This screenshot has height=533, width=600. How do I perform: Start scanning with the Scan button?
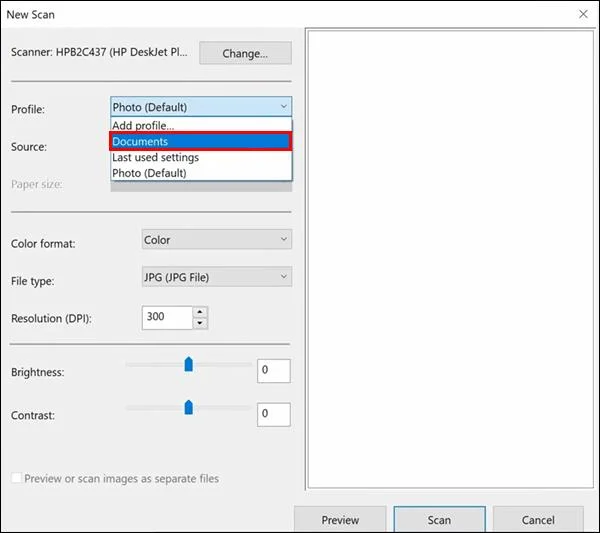tap(439, 520)
